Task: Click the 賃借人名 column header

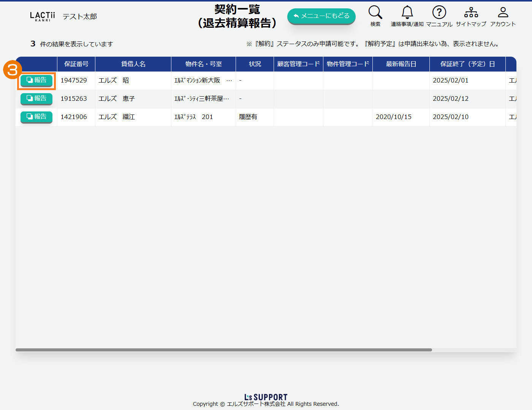Action: point(133,64)
